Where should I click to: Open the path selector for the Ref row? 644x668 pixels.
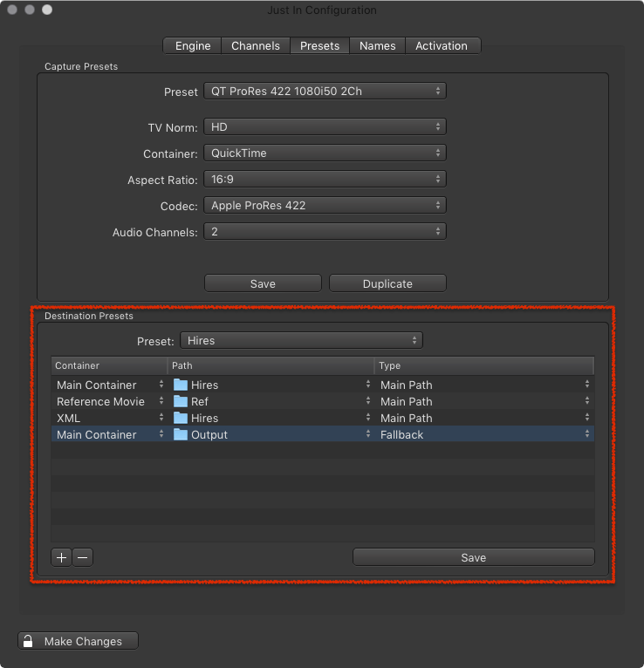pos(368,401)
